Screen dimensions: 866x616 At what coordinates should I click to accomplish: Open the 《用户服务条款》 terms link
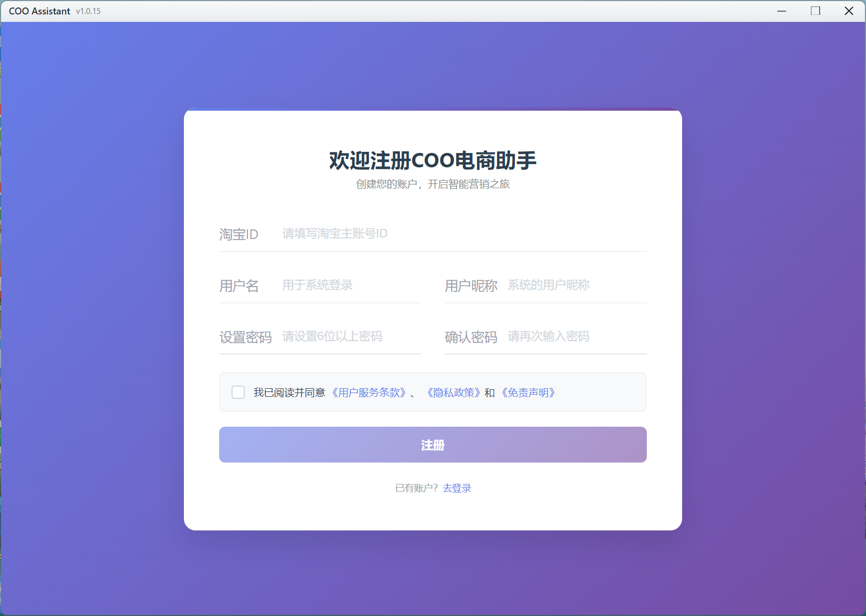369,392
